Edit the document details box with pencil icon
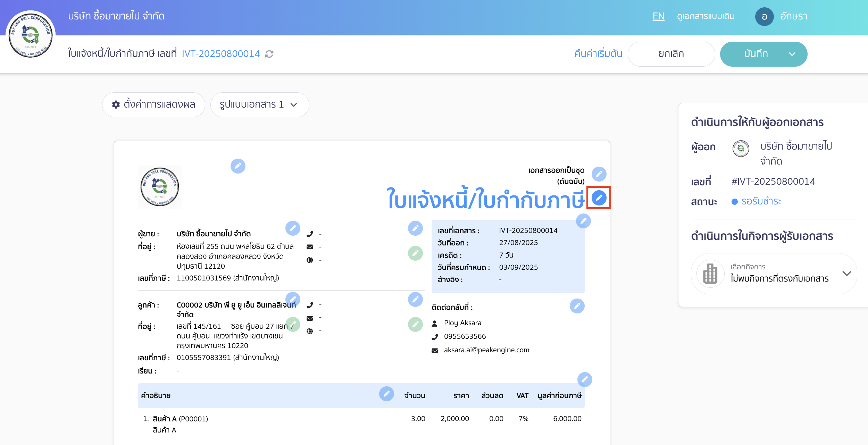Image resolution: width=868 pixels, height=445 pixels. [583, 220]
